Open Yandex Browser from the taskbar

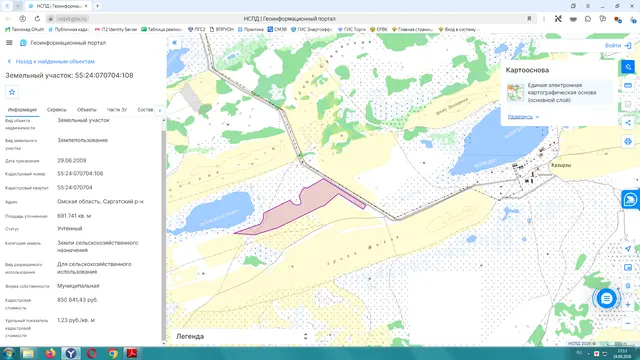[x=71, y=353]
